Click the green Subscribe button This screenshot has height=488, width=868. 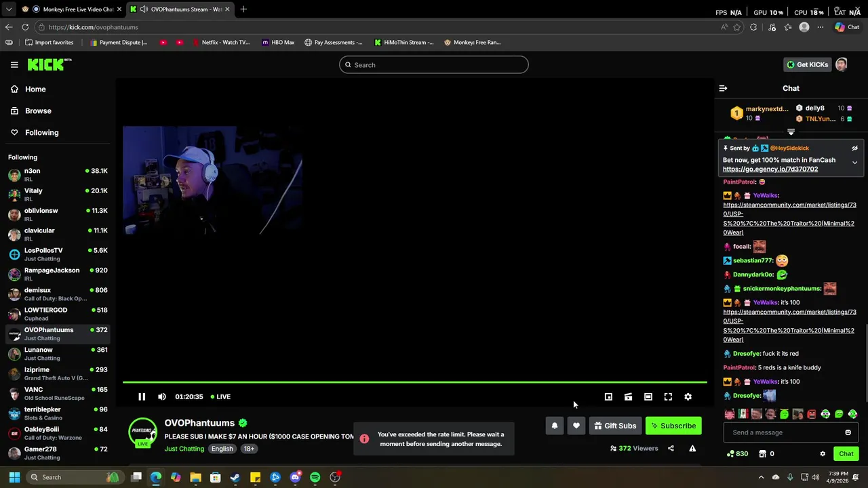[x=673, y=426]
